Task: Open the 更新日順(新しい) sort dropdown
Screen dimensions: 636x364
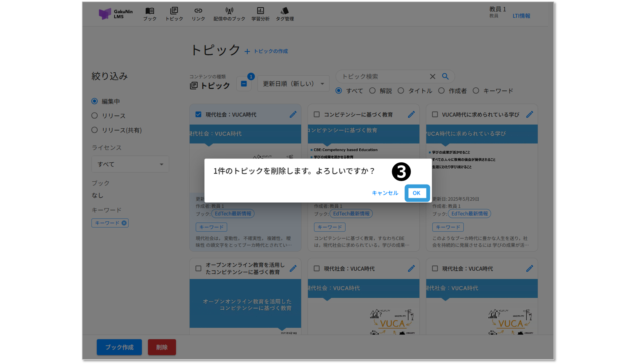Action: (x=293, y=84)
